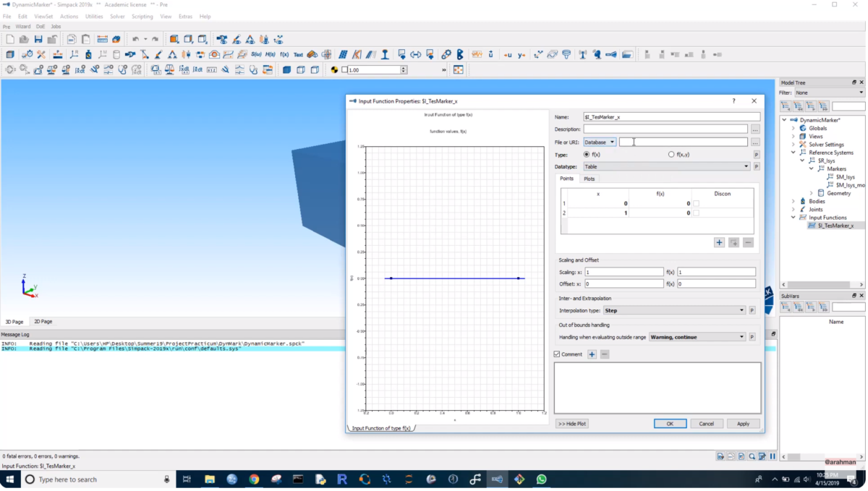Click the Hide Plot button
Image resolution: width=868 pixels, height=491 pixels.
pos(572,424)
